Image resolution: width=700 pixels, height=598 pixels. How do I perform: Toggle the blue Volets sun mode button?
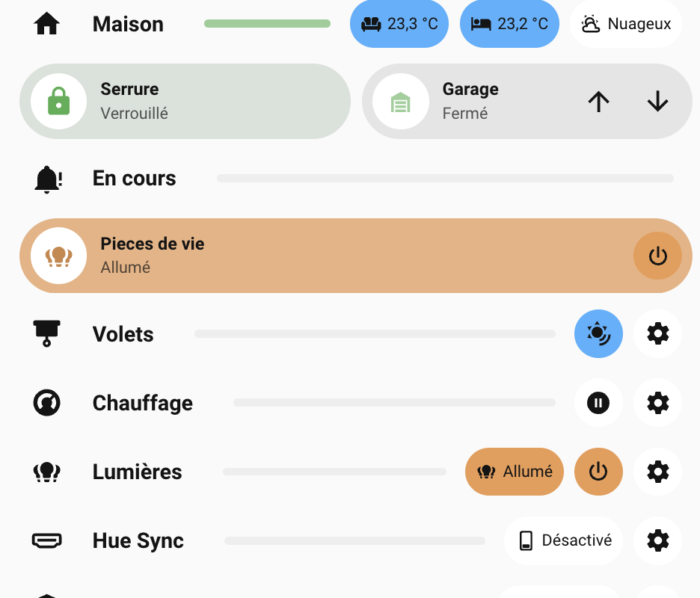[598, 333]
